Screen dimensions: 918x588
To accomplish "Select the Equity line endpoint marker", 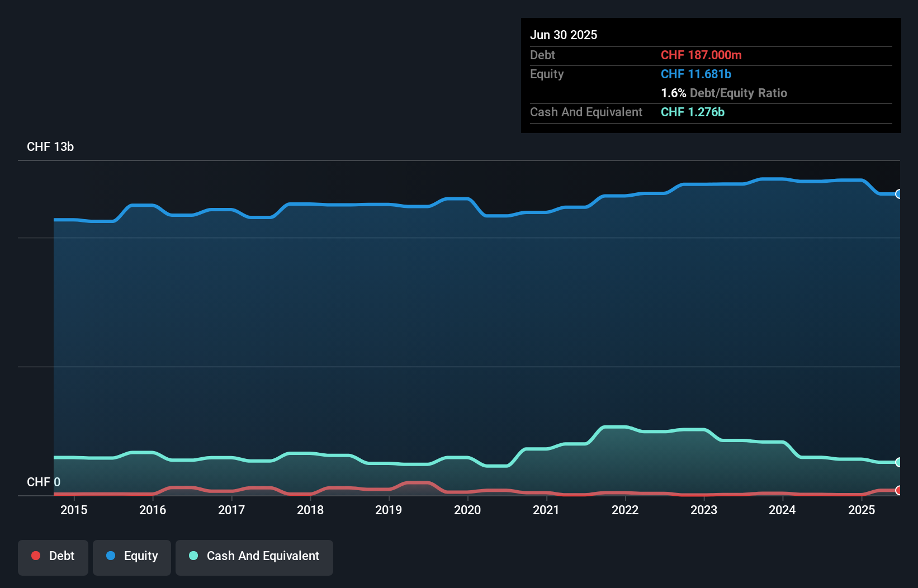I will 898,194.
